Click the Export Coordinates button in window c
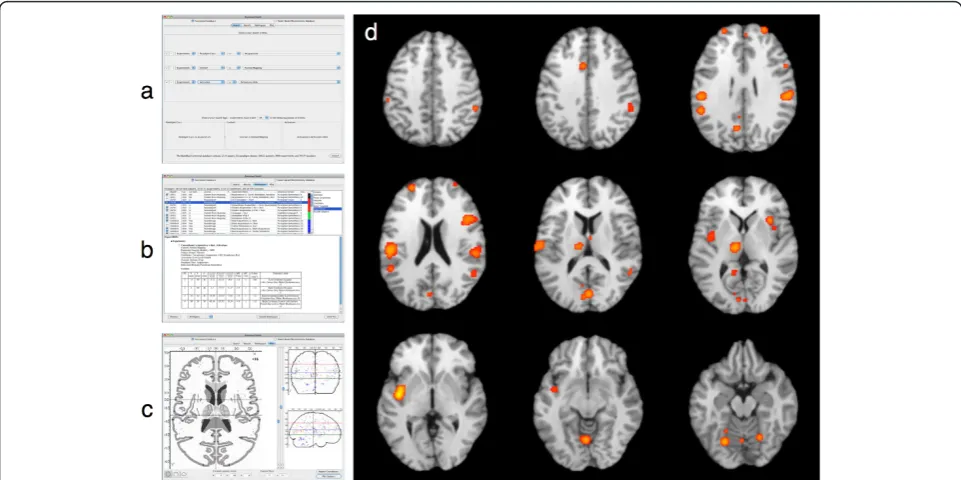The width and height of the screenshot is (961, 480). coord(328,471)
